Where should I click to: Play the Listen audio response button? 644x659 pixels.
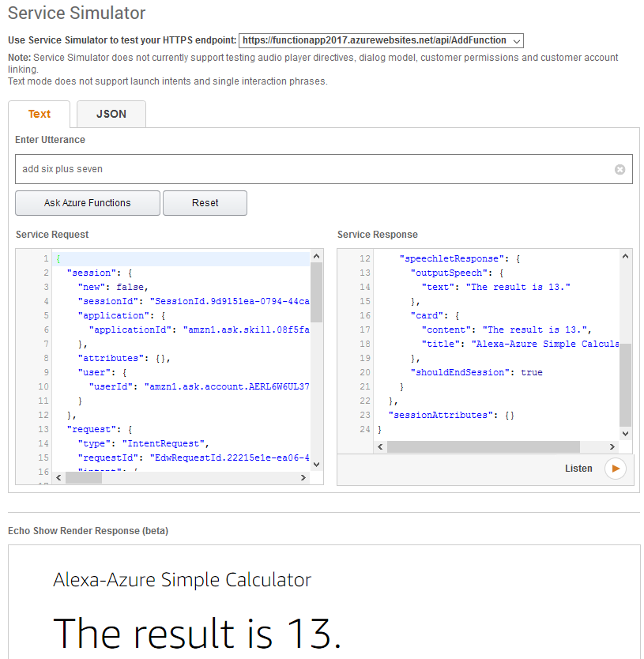(x=616, y=469)
